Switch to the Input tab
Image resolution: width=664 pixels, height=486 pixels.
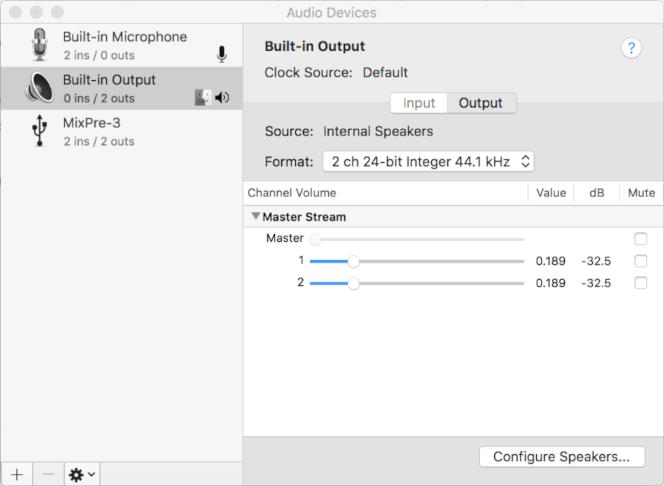(x=419, y=103)
